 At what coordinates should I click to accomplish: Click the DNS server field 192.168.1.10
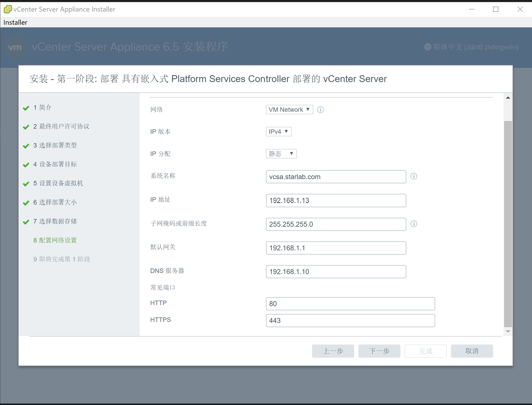tap(336, 272)
